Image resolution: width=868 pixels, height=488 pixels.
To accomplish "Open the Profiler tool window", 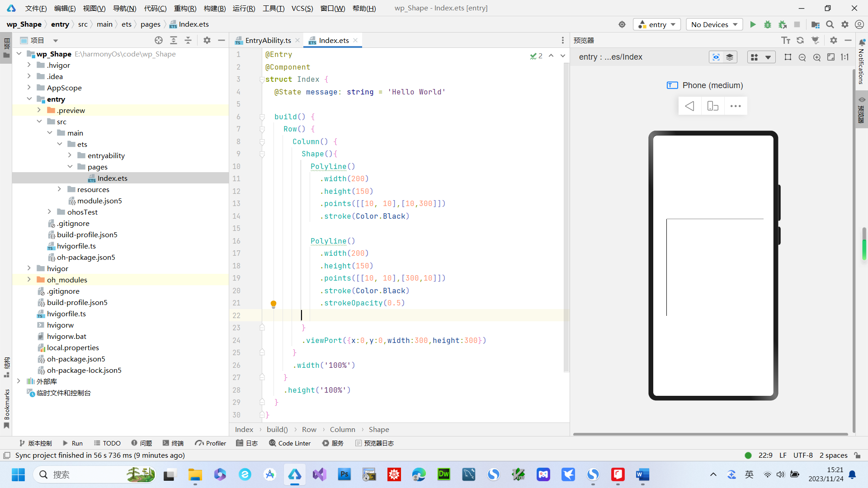I will point(211,443).
